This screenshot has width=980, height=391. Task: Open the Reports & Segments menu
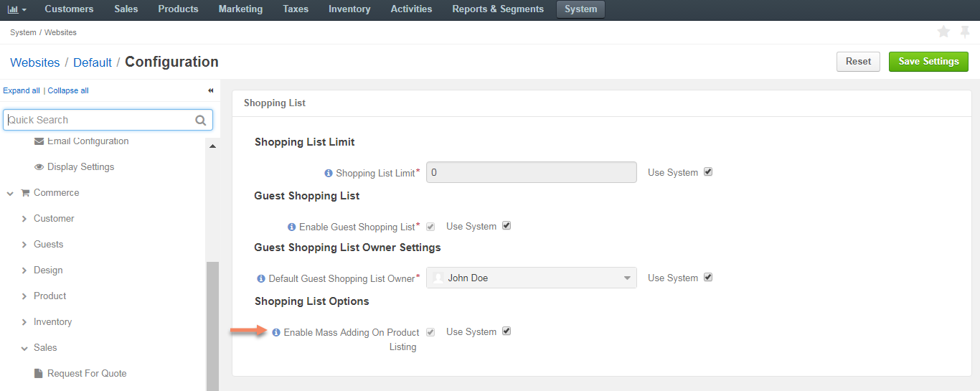tap(498, 9)
